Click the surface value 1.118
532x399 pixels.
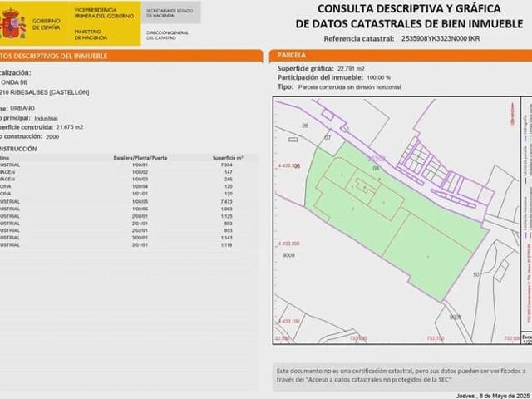coord(226,245)
